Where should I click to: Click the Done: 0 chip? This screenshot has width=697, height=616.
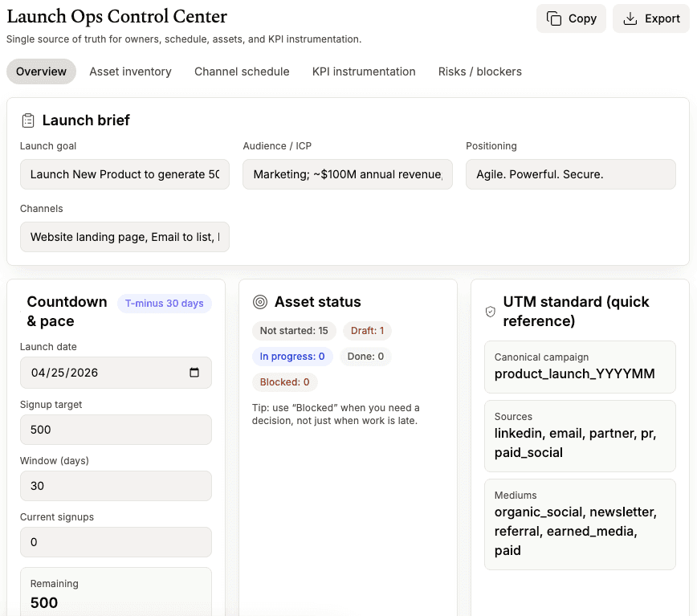tap(365, 357)
